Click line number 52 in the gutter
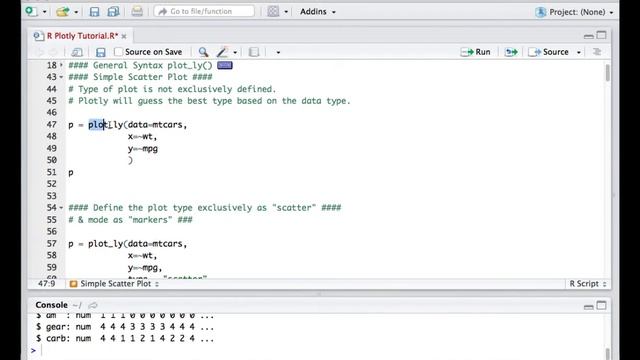Screen dimensions: 640x360 click(x=51, y=184)
